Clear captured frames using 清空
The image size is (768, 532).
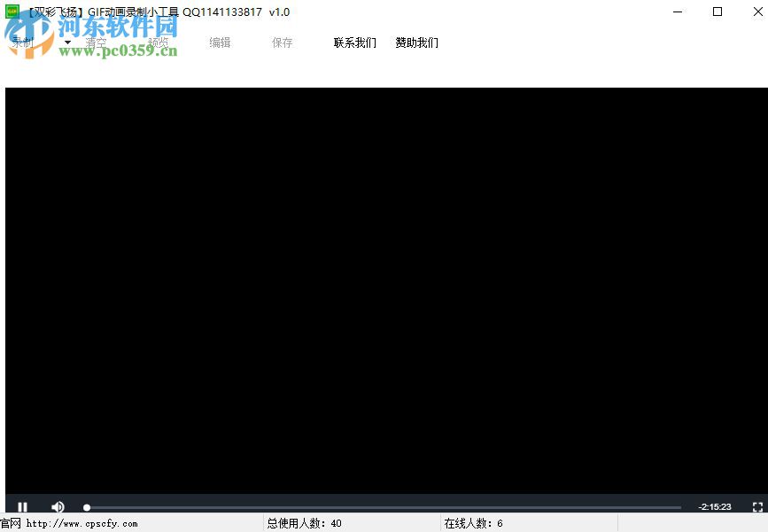[x=97, y=42]
